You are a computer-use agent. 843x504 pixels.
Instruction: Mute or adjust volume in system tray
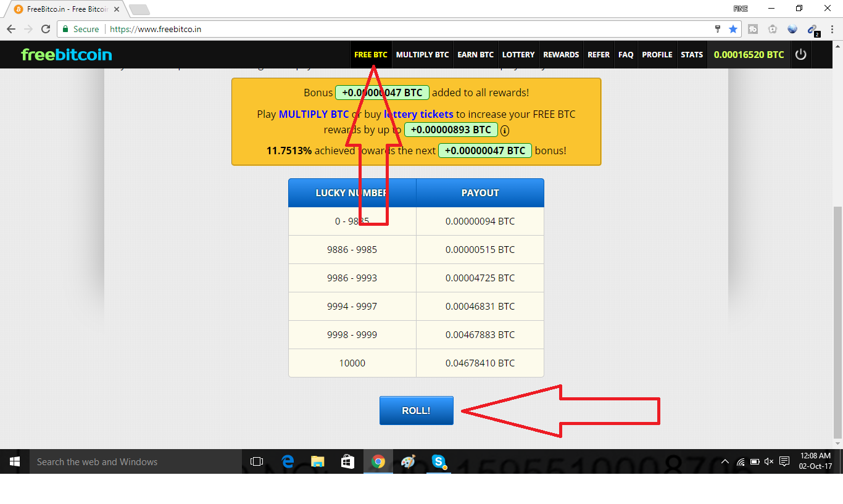(768, 461)
